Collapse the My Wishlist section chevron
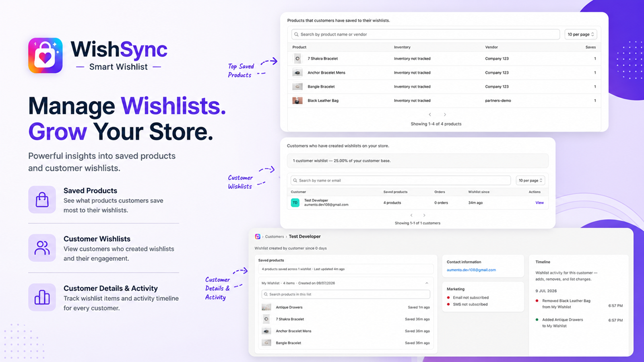 tap(427, 283)
